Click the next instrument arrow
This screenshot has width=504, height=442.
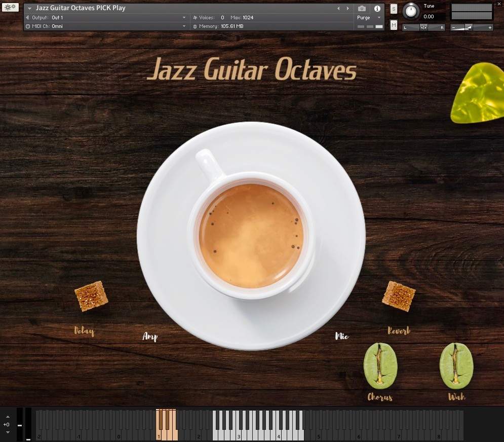[347, 8]
